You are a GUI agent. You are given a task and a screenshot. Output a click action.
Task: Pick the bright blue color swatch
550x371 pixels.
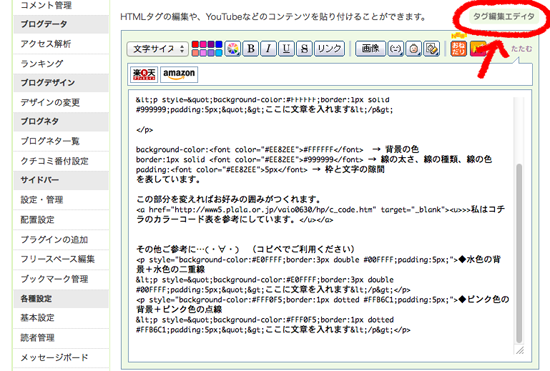pos(219,45)
